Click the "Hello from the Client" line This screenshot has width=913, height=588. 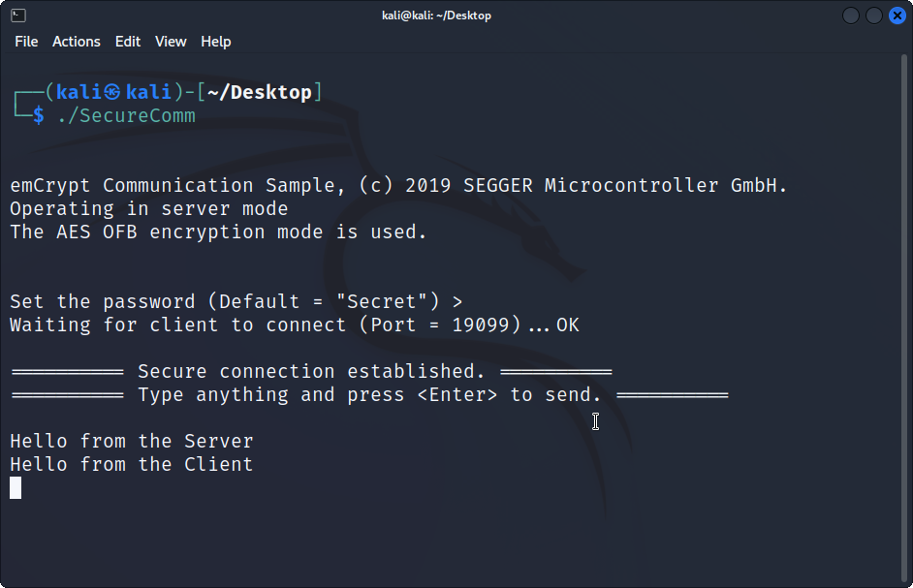132,465
